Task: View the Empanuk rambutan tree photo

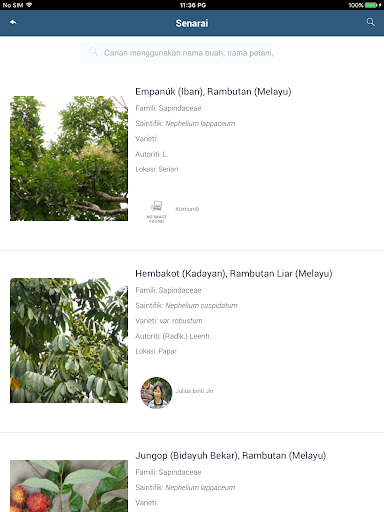Action: click(x=69, y=158)
